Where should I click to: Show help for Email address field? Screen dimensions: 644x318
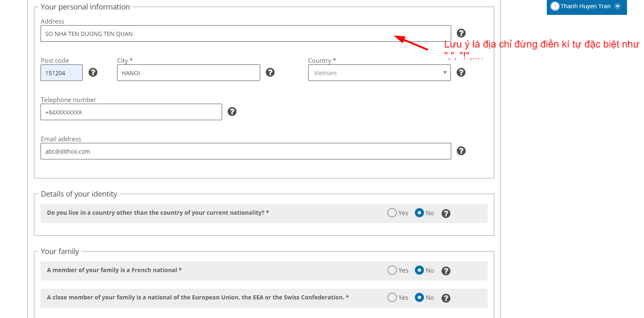coord(461,151)
